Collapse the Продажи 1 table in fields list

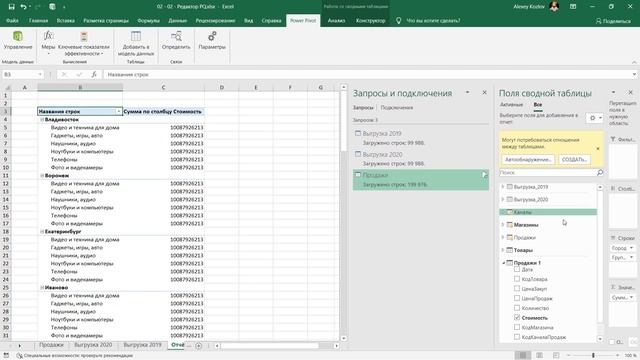[503, 263]
